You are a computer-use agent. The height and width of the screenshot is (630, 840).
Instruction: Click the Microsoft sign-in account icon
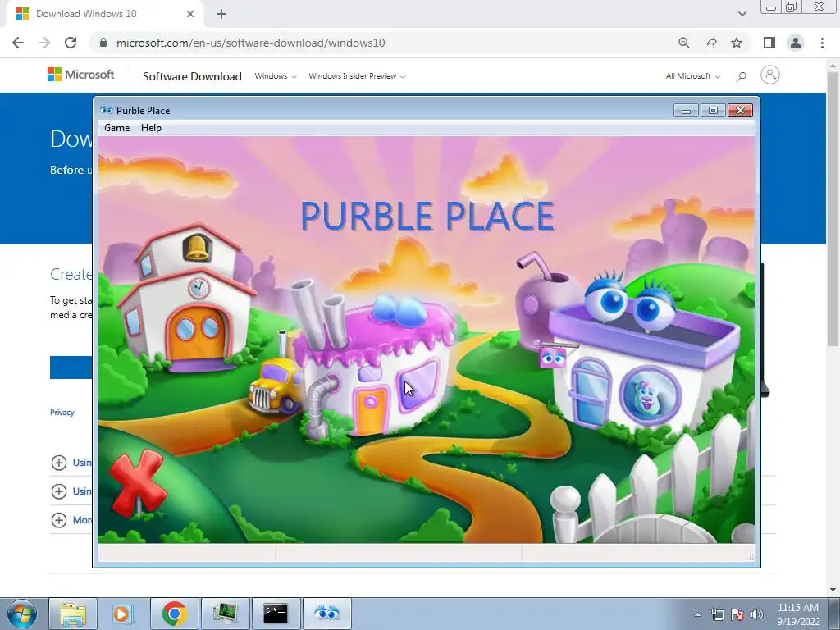pos(769,75)
